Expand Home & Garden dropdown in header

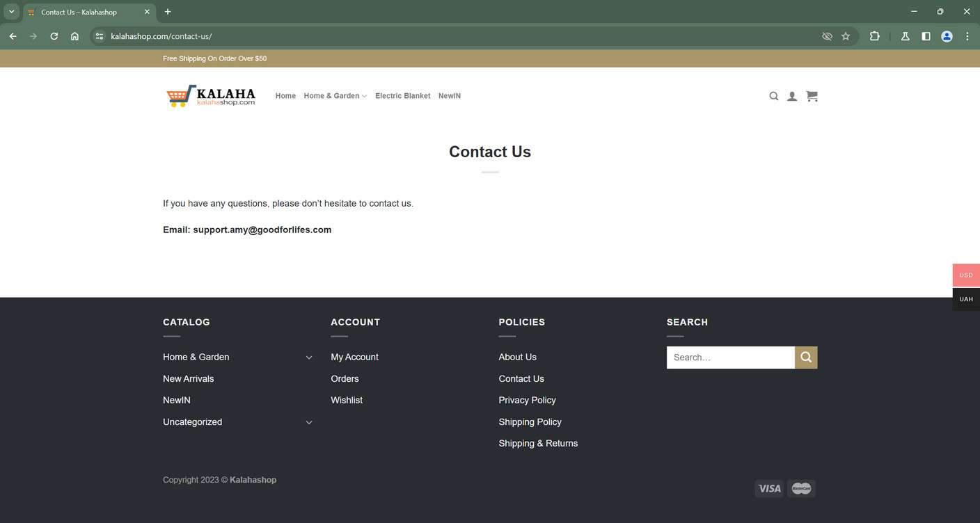365,95
